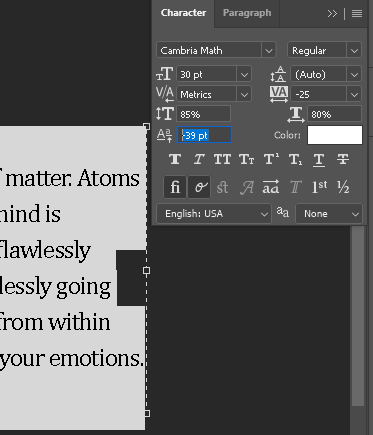Open the font size dropdown arrow
The image size is (373, 435).
click(x=244, y=74)
